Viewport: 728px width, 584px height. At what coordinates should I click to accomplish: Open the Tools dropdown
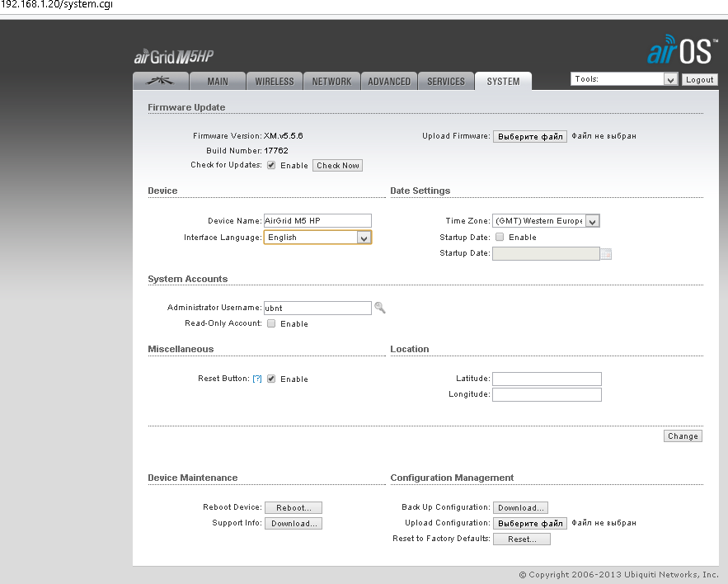coord(624,79)
